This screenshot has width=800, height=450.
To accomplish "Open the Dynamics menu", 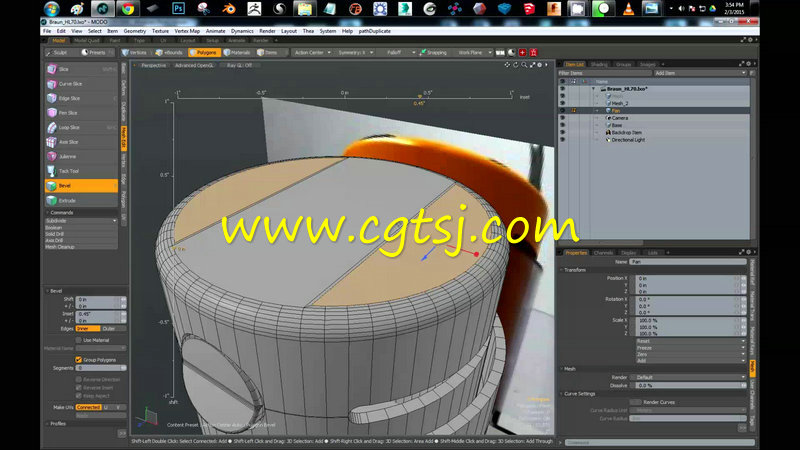I will 242,31.
